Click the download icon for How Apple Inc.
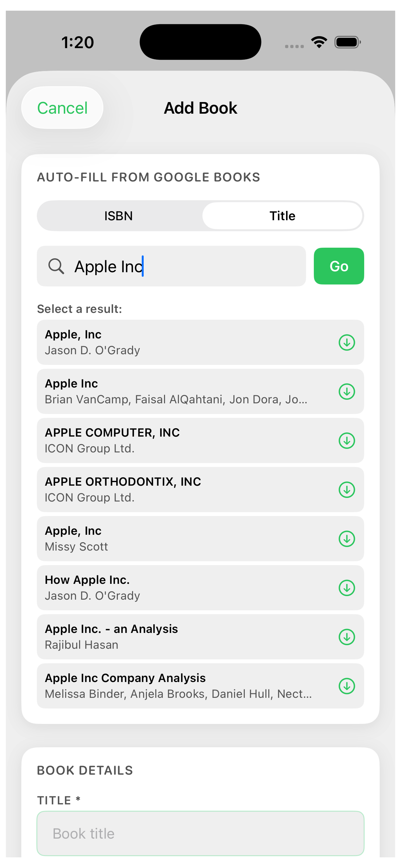 click(x=347, y=588)
